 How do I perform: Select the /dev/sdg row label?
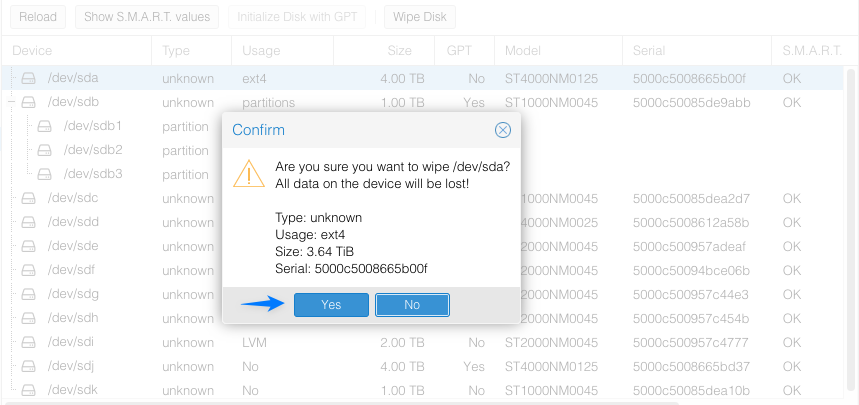73,294
